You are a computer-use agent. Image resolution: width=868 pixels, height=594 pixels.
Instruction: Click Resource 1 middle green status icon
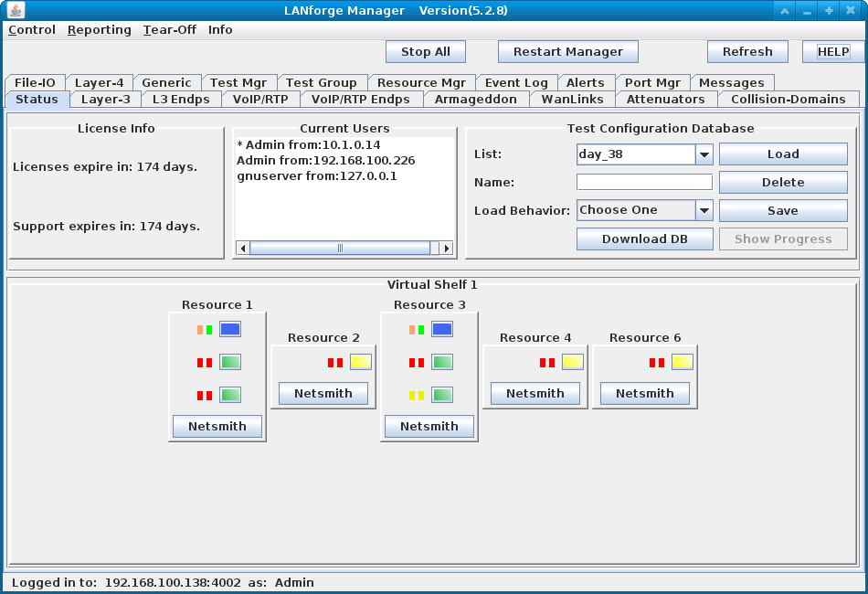click(x=229, y=362)
